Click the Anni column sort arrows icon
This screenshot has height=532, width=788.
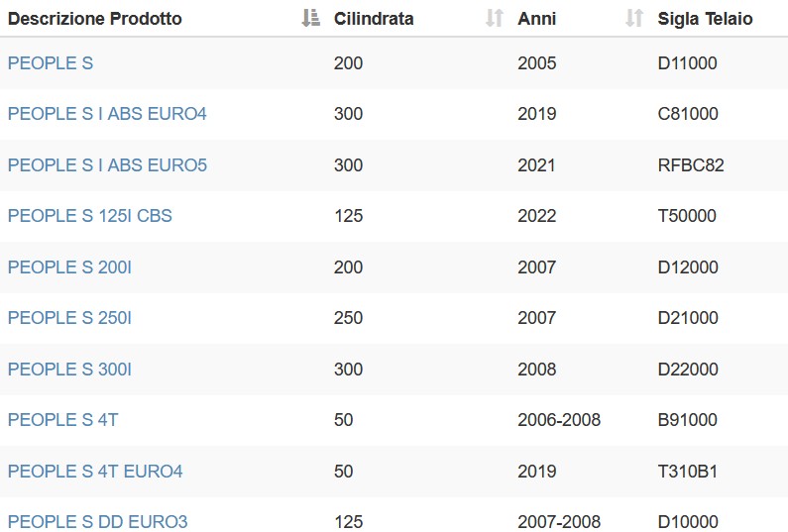634,18
